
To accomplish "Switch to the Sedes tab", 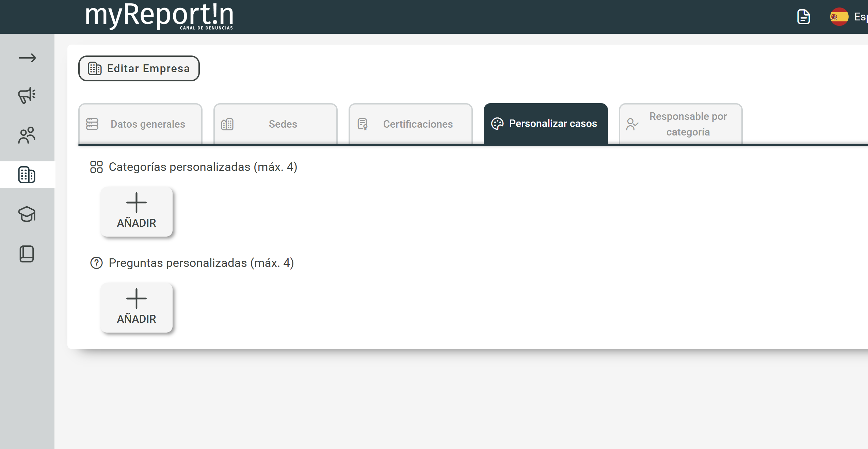I will click(275, 124).
